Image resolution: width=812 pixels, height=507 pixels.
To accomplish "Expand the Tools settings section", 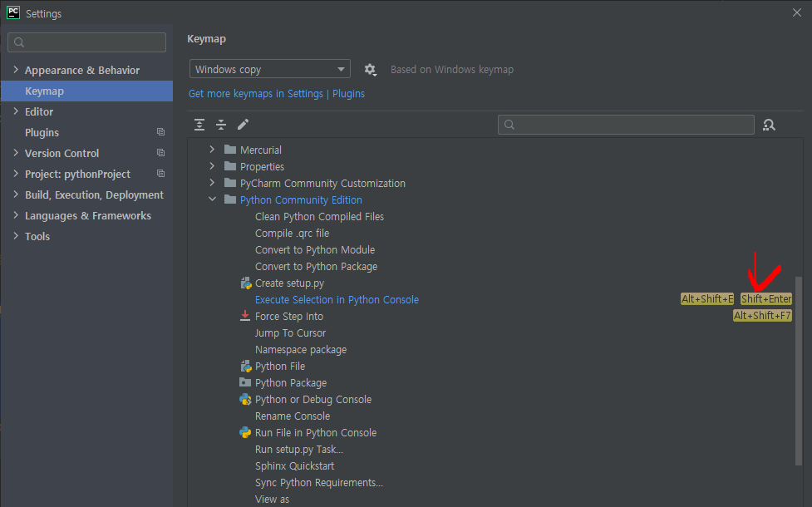I will 16,235.
